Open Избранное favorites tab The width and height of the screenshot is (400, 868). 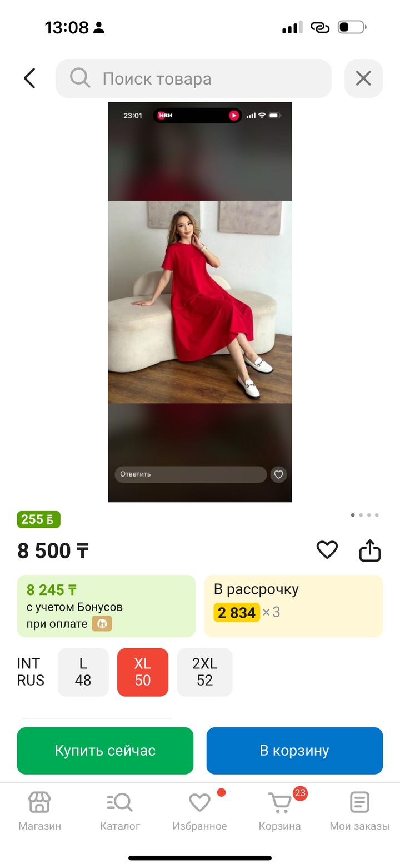[x=199, y=811]
